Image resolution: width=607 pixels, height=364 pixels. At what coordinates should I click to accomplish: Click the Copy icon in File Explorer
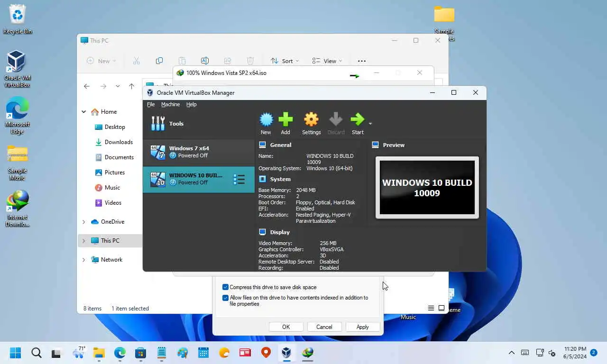(159, 61)
